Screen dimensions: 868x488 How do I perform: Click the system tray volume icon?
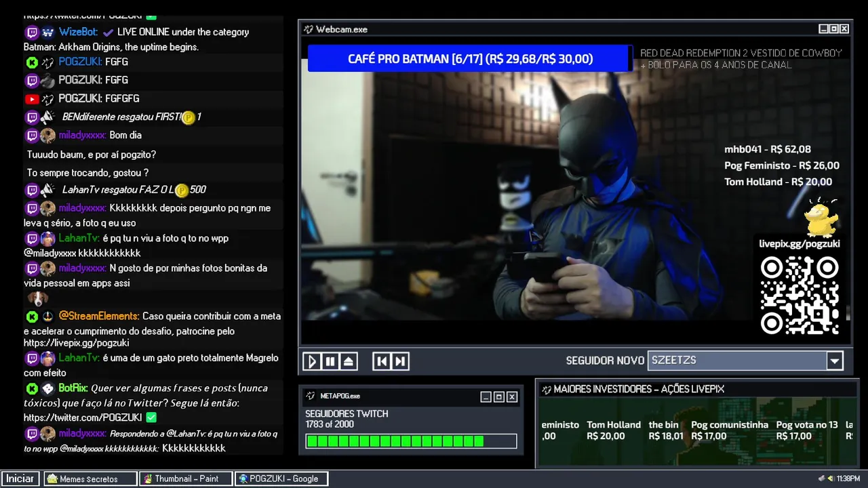(x=831, y=479)
